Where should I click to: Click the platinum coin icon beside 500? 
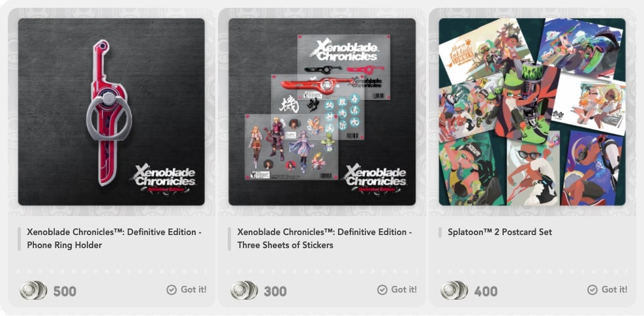tap(33, 290)
